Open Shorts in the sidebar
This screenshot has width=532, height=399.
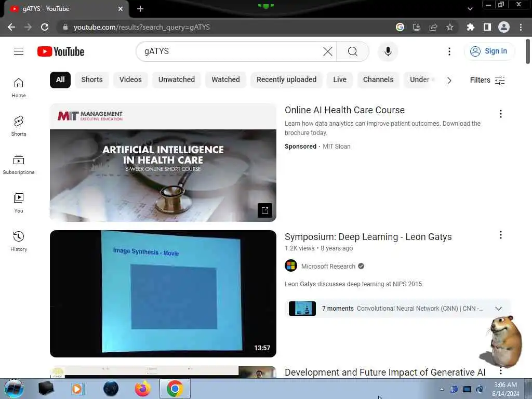(19, 126)
